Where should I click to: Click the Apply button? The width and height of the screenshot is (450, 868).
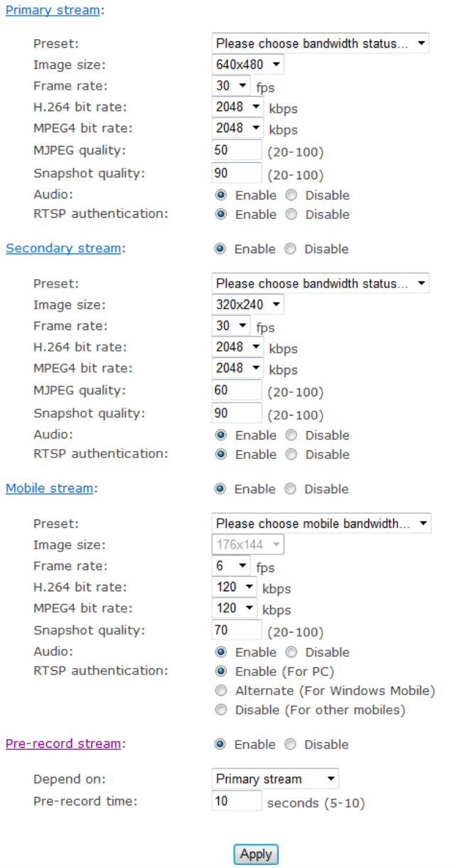coord(256,854)
